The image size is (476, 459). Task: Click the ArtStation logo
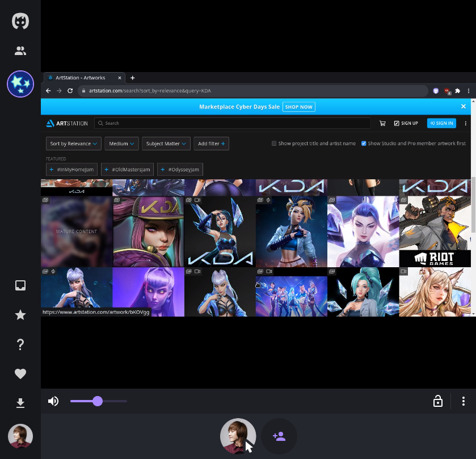(x=67, y=123)
